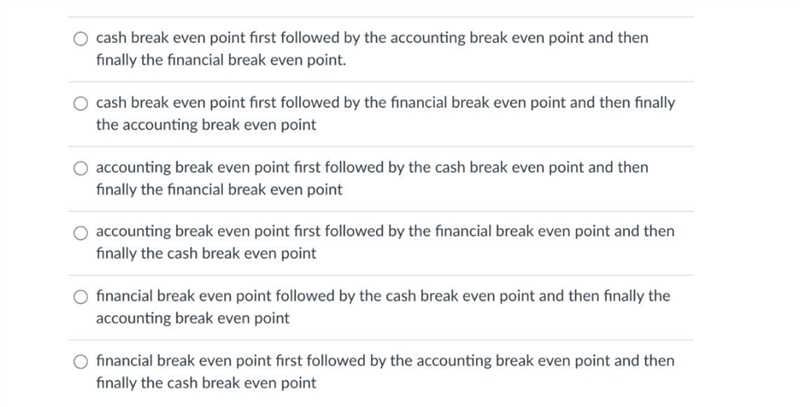Click first option's second line 'finally the financial break even point.'
Image resolution: width=800 pixels, height=407 pixels.
coord(221,60)
